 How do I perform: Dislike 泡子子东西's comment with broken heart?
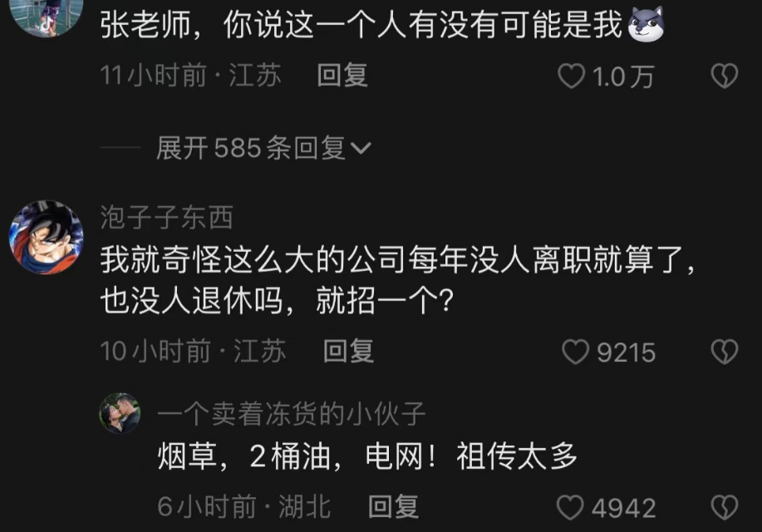tap(724, 352)
